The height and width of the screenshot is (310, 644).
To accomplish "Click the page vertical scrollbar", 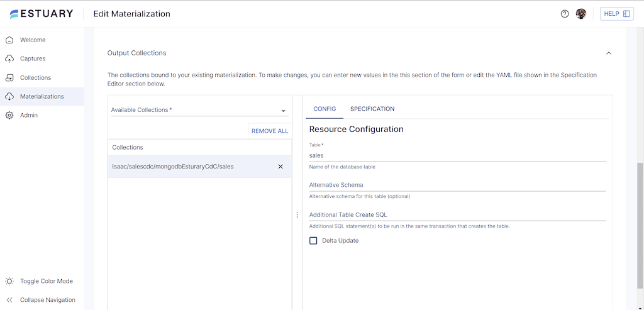I will coord(640,225).
